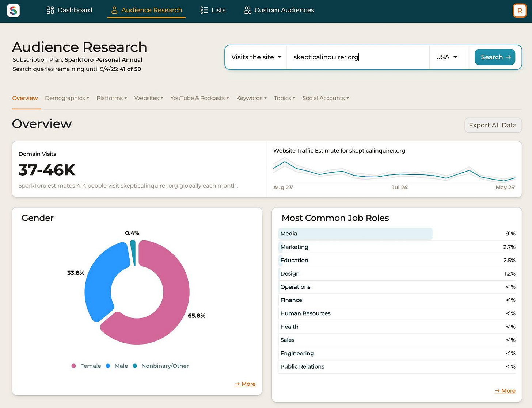Open the More link under Gender
Screen dimensions: 532x408
point(245,384)
